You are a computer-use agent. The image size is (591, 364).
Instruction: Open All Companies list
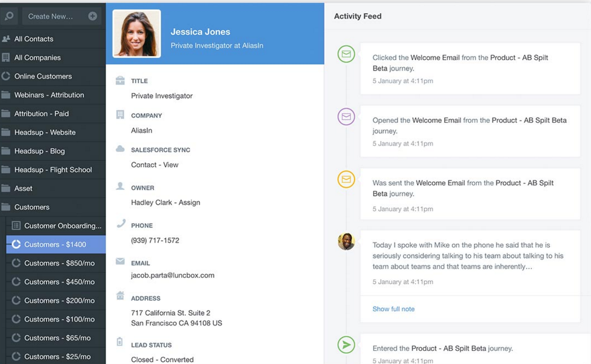coord(53,58)
